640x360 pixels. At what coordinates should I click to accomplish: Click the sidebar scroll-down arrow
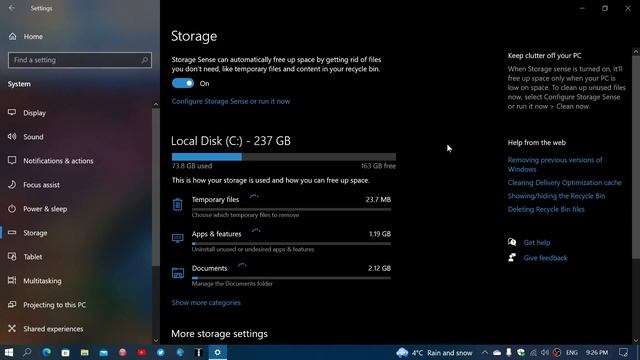[156, 340]
